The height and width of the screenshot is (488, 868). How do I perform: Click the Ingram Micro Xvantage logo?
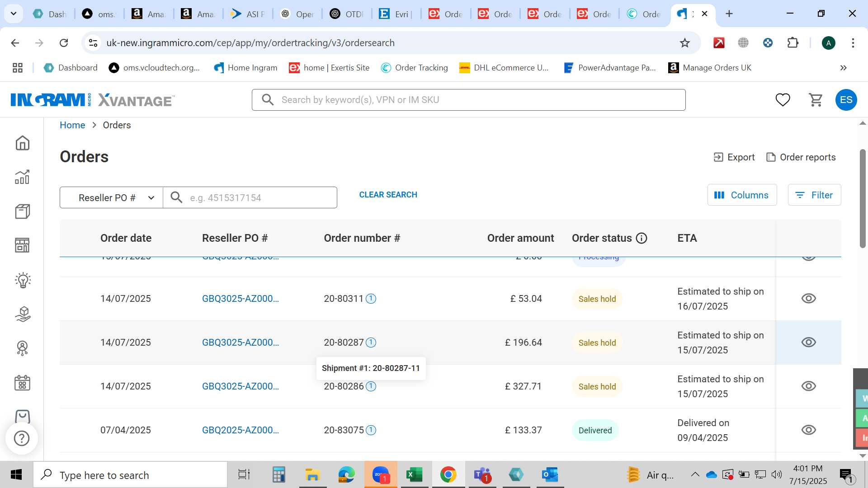coord(93,100)
